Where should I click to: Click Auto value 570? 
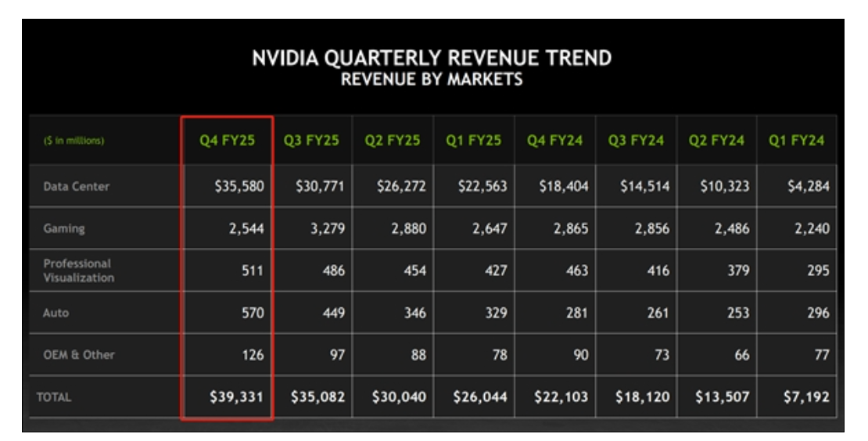pos(253,313)
